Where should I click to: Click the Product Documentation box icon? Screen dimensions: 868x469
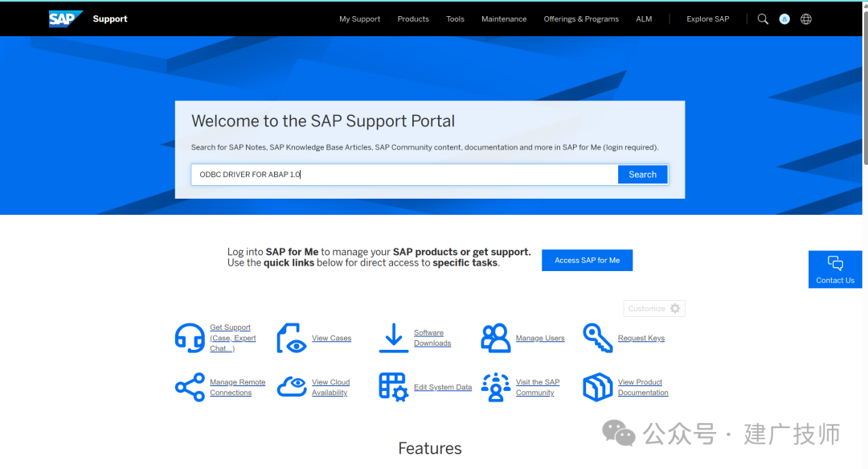[597, 387]
